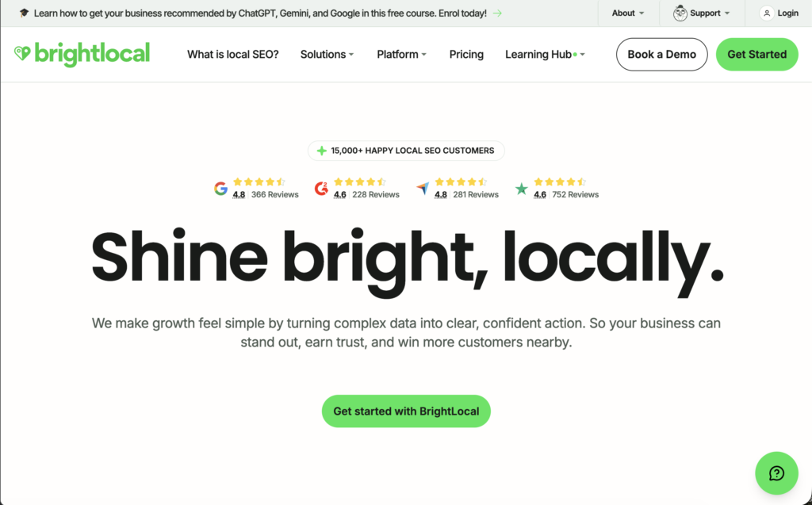Click the green arrow after Enrol today
Image resolution: width=812 pixels, height=505 pixels.
[497, 13]
